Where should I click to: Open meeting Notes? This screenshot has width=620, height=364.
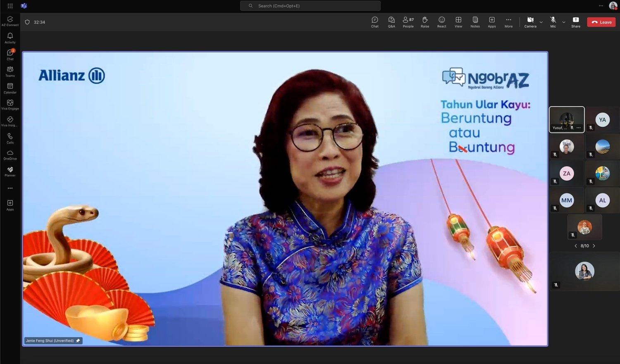(x=475, y=22)
